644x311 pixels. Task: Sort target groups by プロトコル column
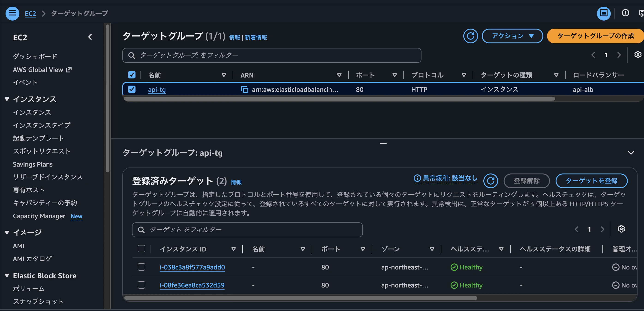(x=464, y=75)
